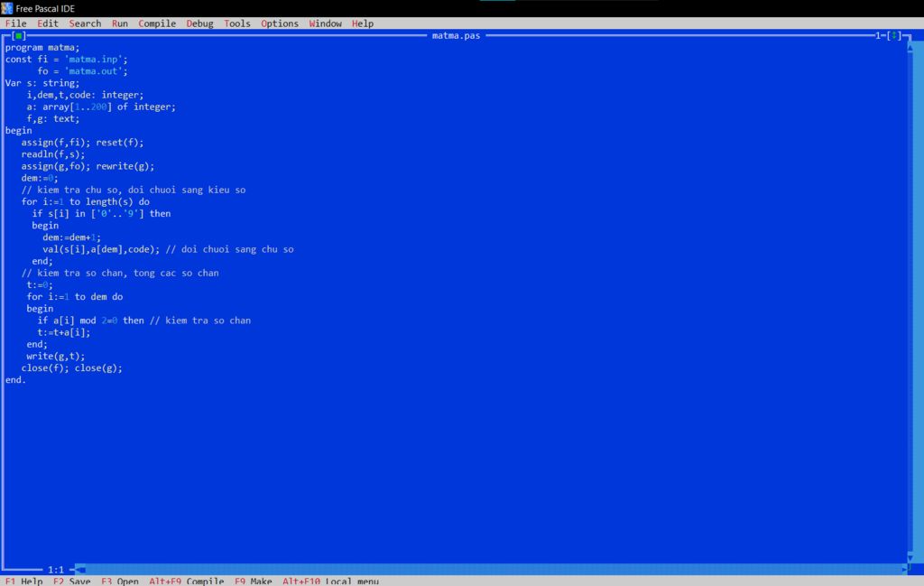Click F9 Make in status bar

(254, 581)
